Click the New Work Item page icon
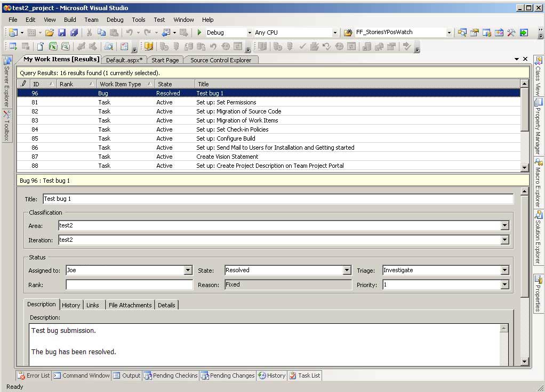 pyautogui.click(x=41, y=46)
